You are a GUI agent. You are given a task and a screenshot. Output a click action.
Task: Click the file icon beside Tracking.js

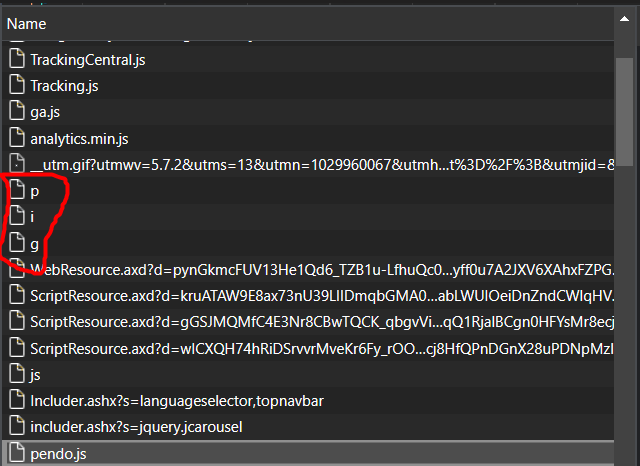tap(15, 85)
